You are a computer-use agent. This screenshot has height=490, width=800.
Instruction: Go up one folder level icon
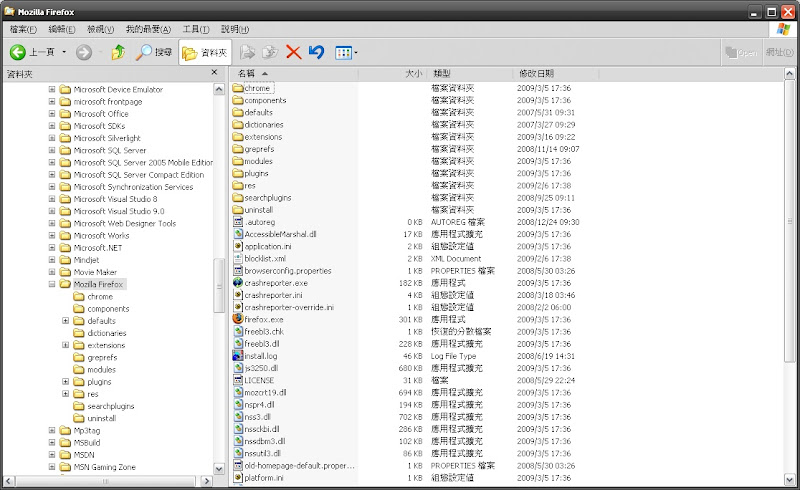(x=118, y=52)
